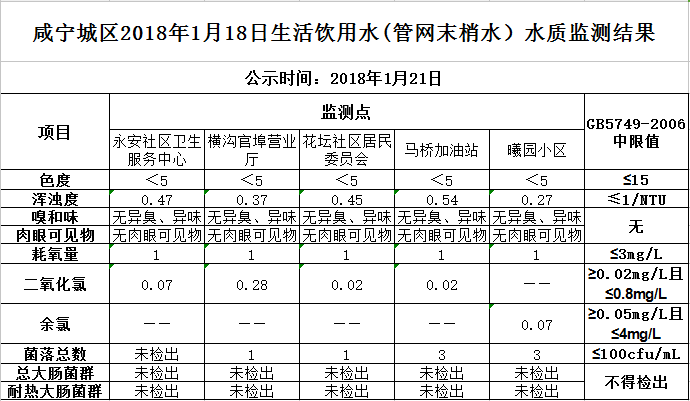Image resolution: width=690 pixels, height=401 pixels.
Task: Click the 浑浊度 value 0.47 cell
Action: [156, 200]
